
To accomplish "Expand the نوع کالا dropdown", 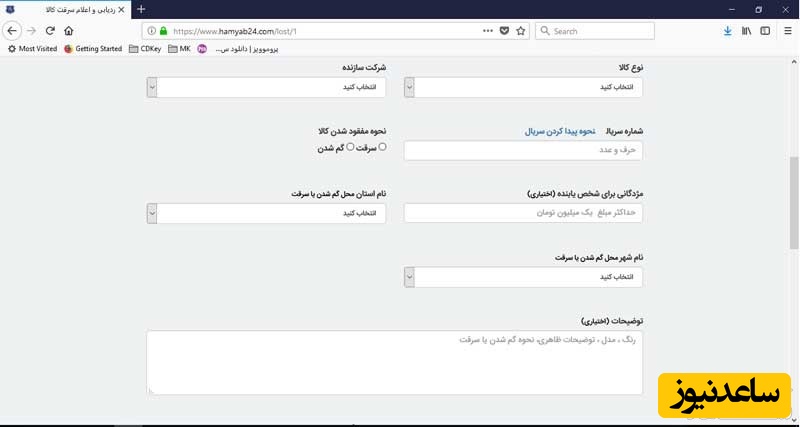I will pyautogui.click(x=524, y=88).
